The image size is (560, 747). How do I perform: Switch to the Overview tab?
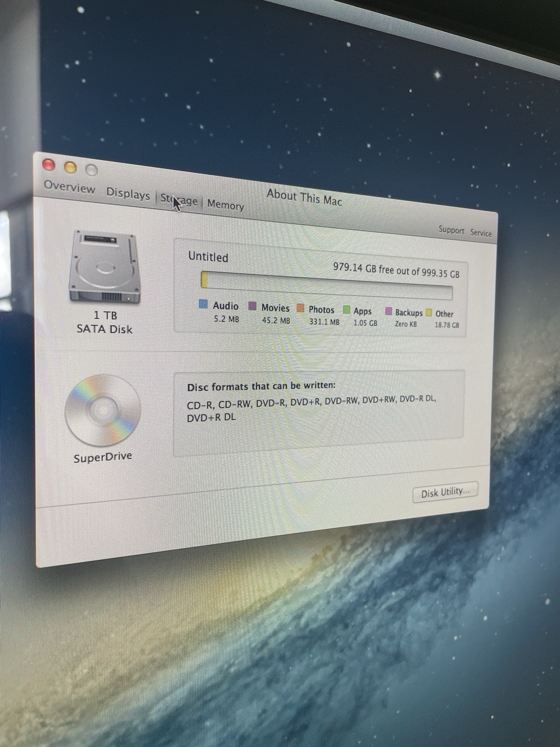tap(69, 187)
